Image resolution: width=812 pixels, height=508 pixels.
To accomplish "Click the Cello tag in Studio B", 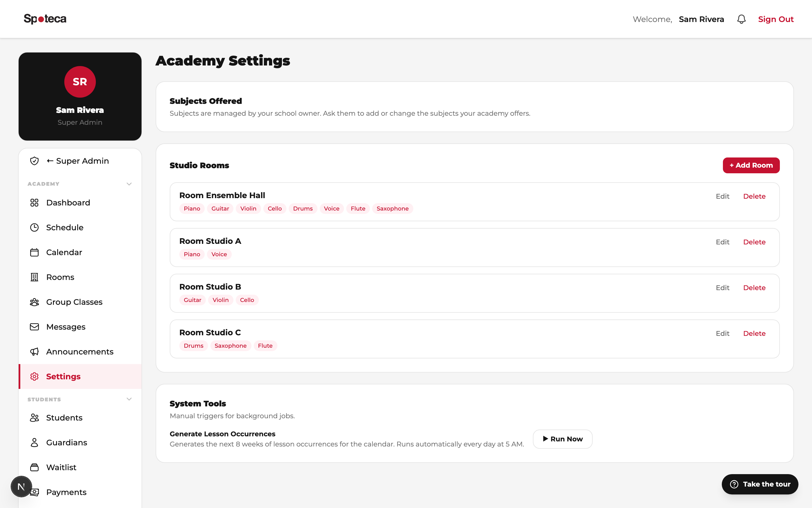I will pos(247,300).
